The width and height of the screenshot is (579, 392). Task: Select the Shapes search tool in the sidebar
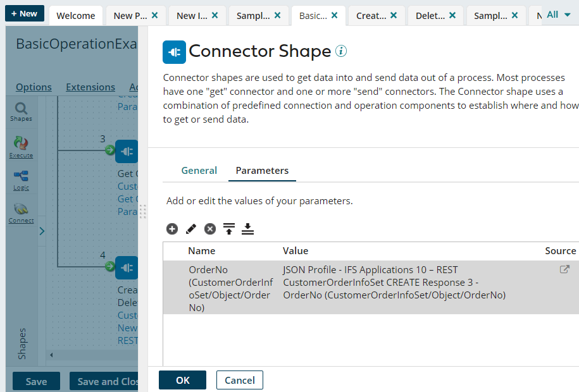(x=20, y=111)
